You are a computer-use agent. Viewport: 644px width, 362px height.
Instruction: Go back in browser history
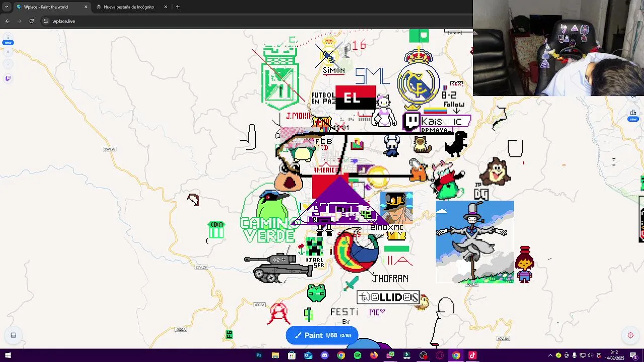(x=7, y=21)
